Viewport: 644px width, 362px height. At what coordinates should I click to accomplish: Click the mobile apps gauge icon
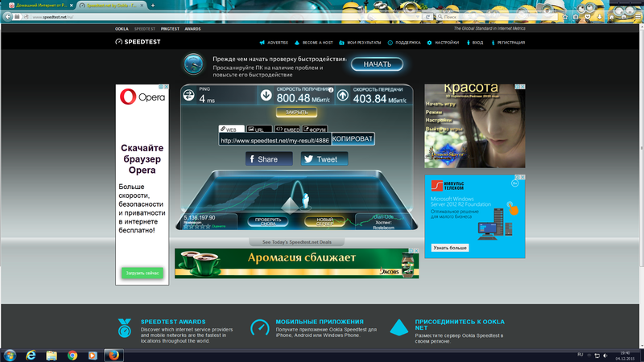pyautogui.click(x=259, y=327)
